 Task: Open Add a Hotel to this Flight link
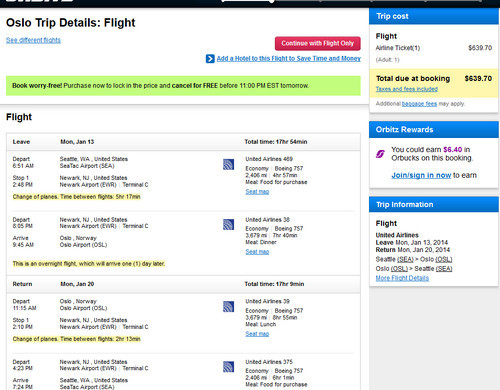[x=289, y=58]
